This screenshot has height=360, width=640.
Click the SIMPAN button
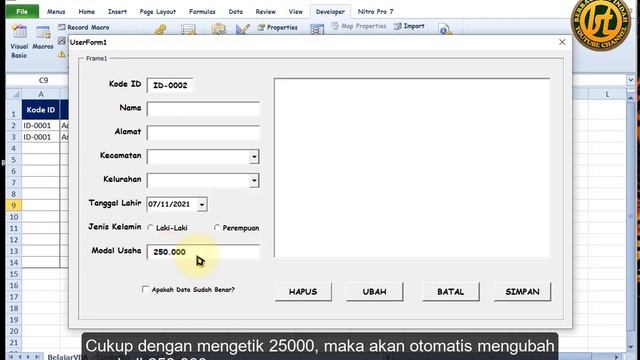tap(522, 292)
